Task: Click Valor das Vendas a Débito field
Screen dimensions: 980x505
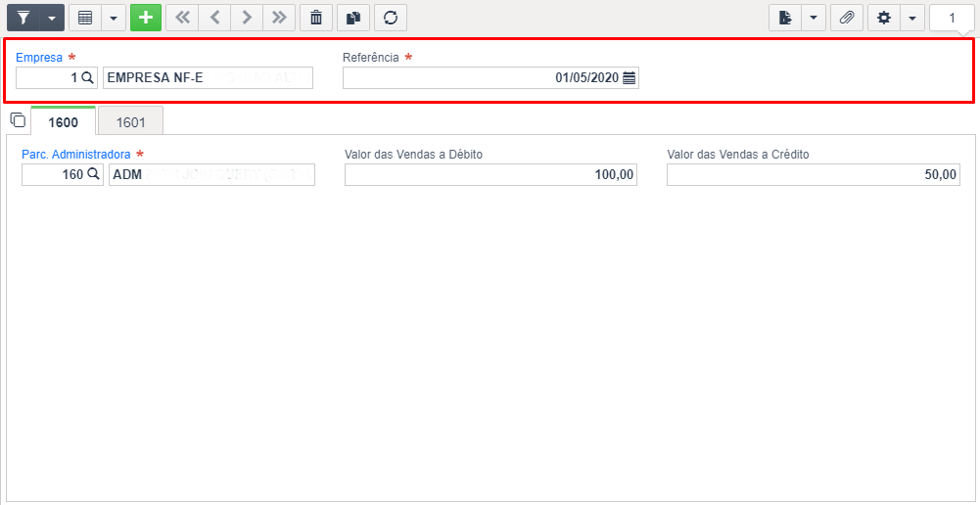Action: pyautogui.click(x=490, y=175)
